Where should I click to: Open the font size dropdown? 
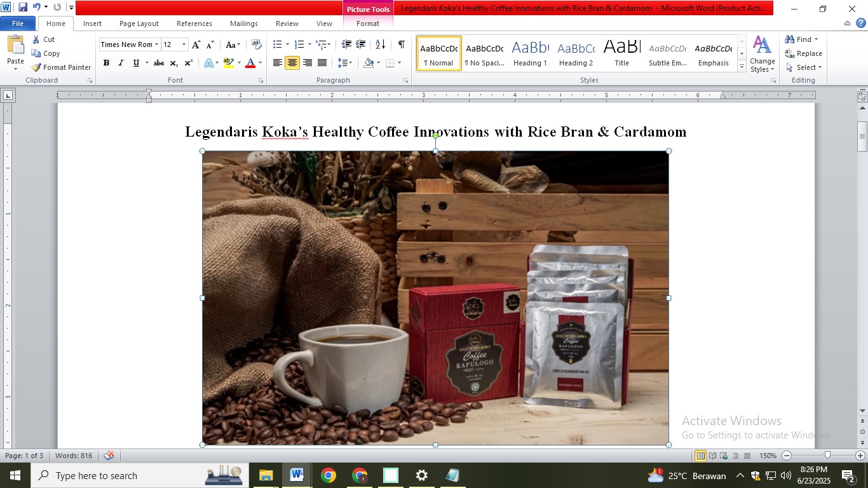[184, 44]
